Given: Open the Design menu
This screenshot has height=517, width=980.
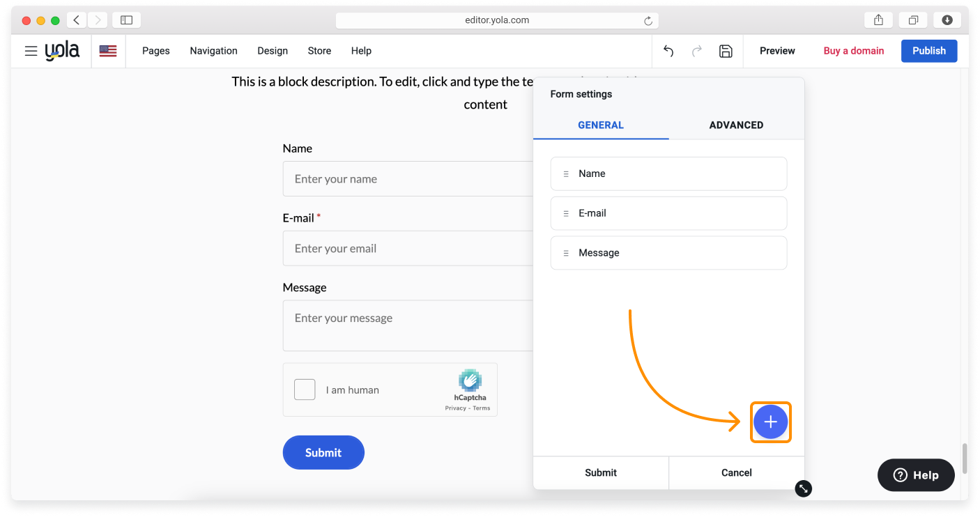Looking at the screenshot, I should click(x=272, y=50).
